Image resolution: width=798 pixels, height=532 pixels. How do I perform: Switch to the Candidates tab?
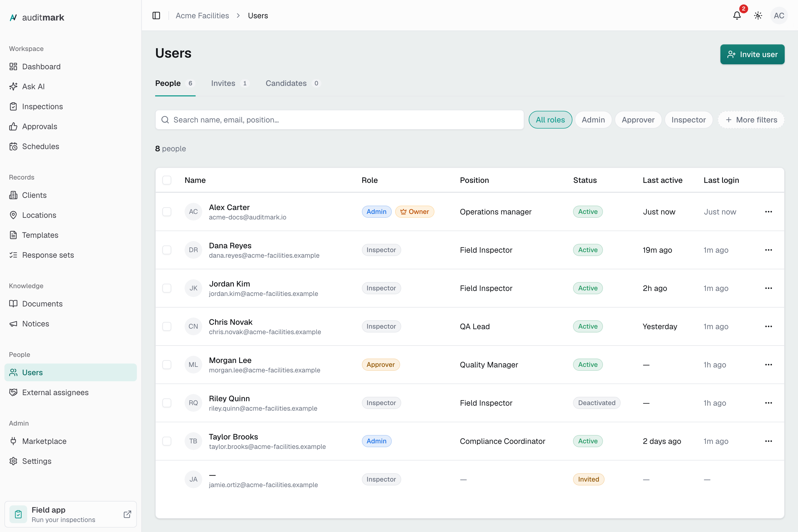tap(293, 83)
